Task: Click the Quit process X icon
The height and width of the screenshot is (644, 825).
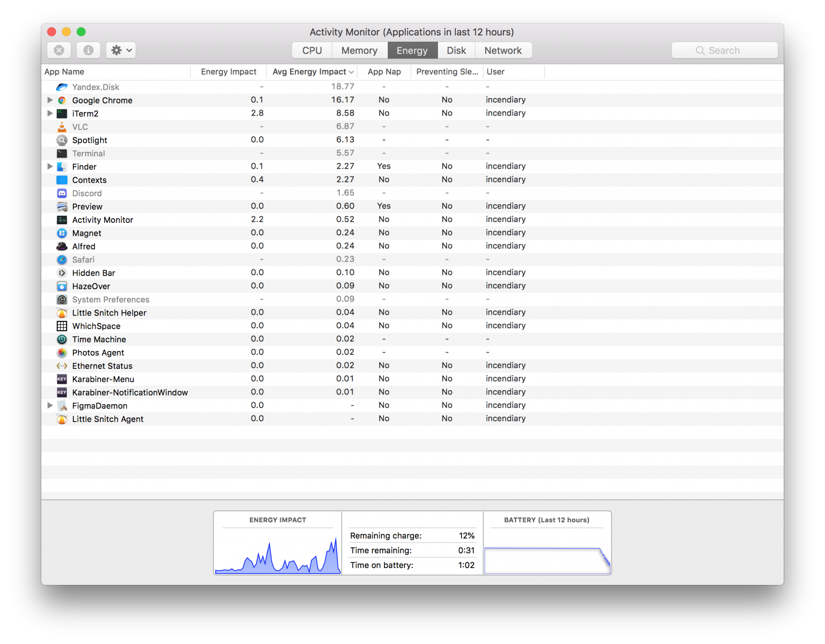Action: 59,50
